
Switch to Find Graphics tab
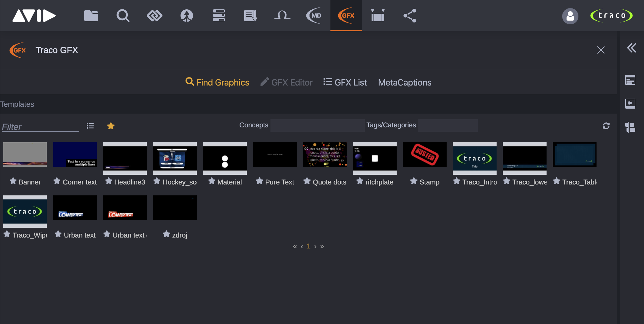[x=217, y=82]
